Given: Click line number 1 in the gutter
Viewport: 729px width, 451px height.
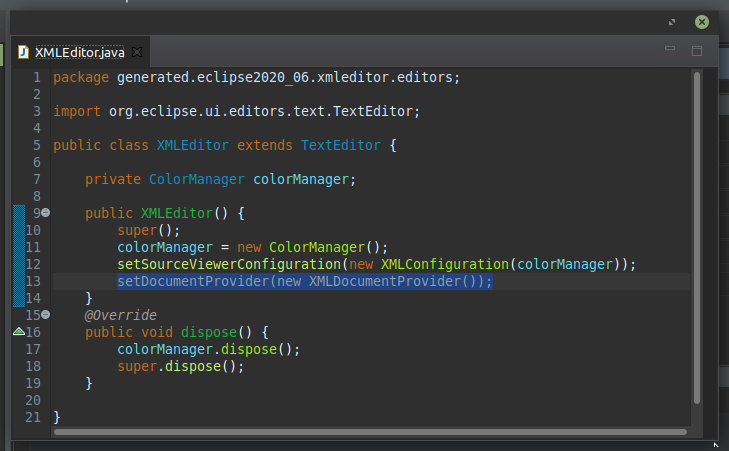Looking at the screenshot, I should [37, 77].
